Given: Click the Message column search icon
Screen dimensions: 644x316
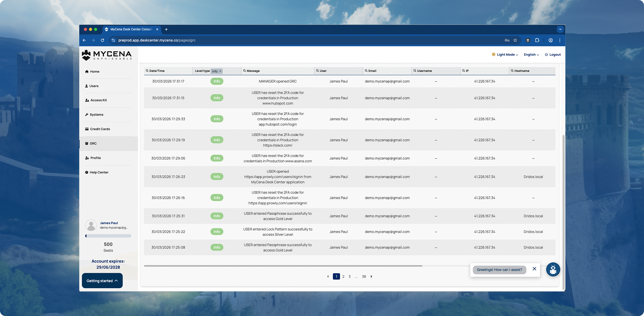Looking at the screenshot, I should [x=245, y=71].
